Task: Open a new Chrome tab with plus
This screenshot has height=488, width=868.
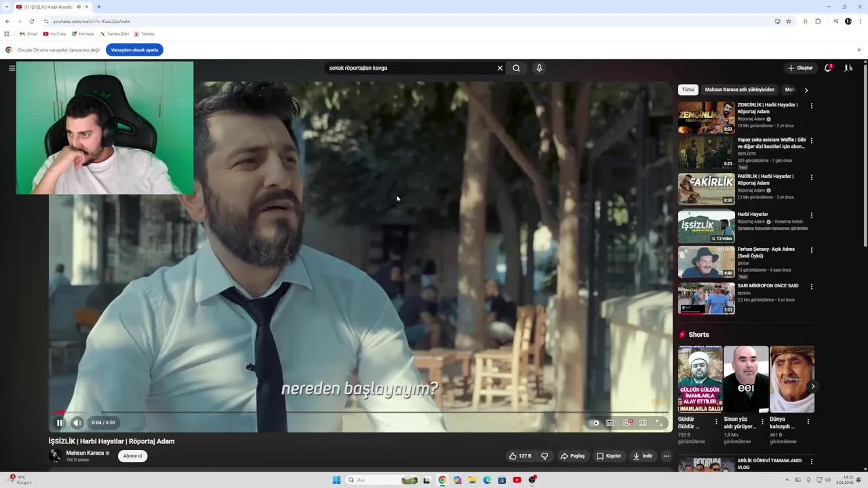Action: (x=99, y=7)
